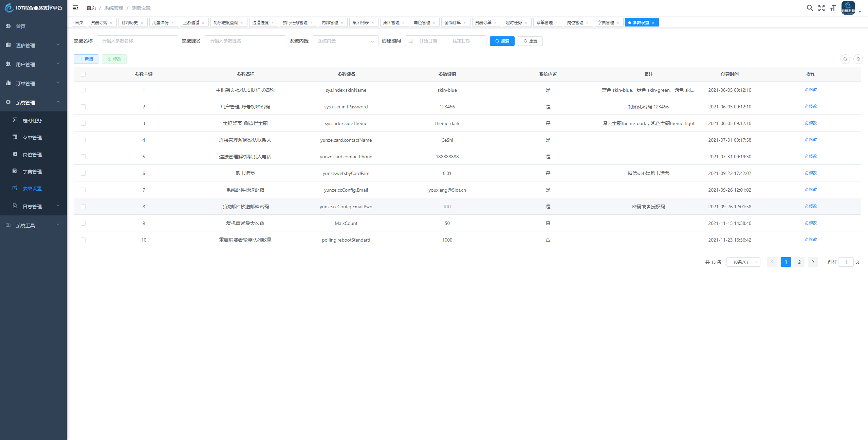The width and height of the screenshot is (868, 440).
Task: Hide search bar with round magnifier icon
Action: (x=845, y=59)
